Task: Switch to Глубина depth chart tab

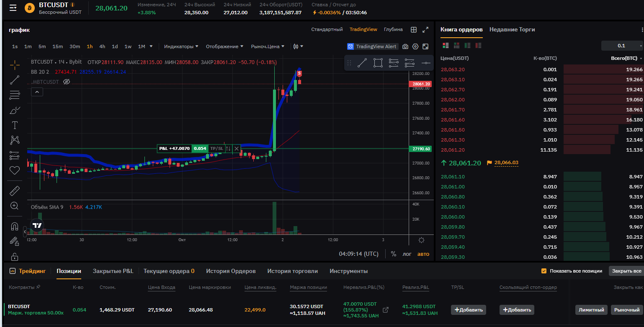Action: tap(393, 30)
